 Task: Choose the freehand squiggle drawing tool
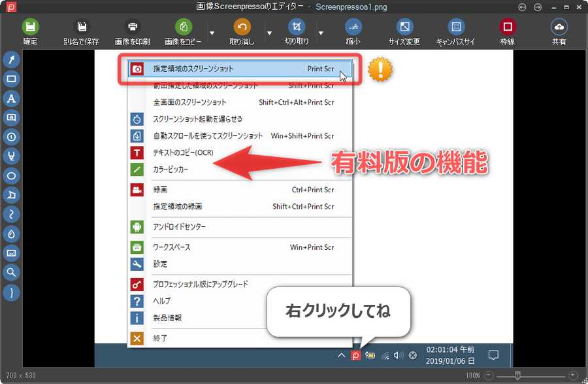11,215
